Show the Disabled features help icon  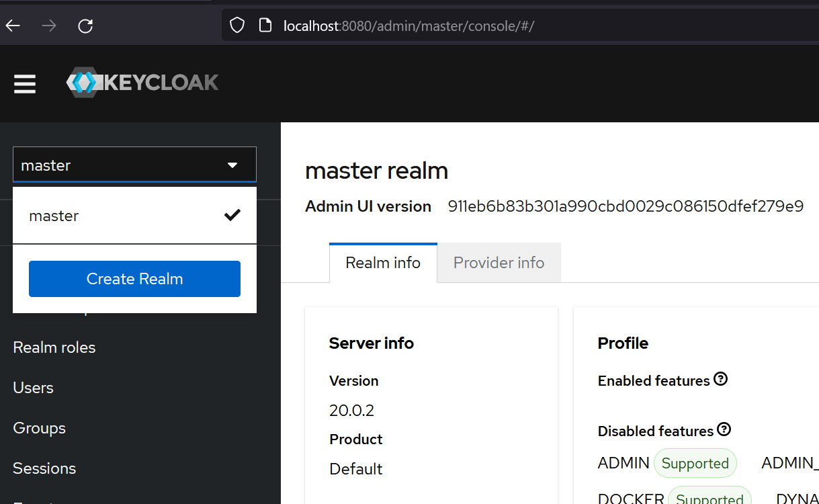pyautogui.click(x=724, y=429)
